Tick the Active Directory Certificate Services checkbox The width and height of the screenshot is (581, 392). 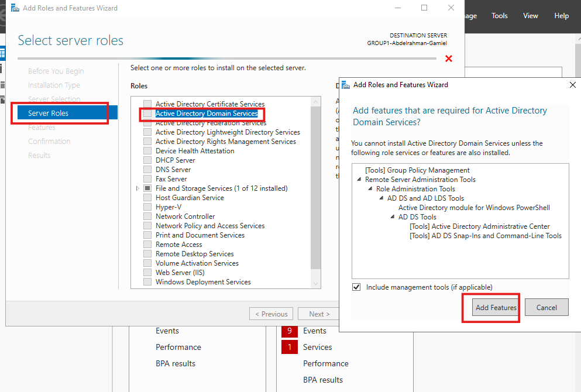click(x=147, y=104)
